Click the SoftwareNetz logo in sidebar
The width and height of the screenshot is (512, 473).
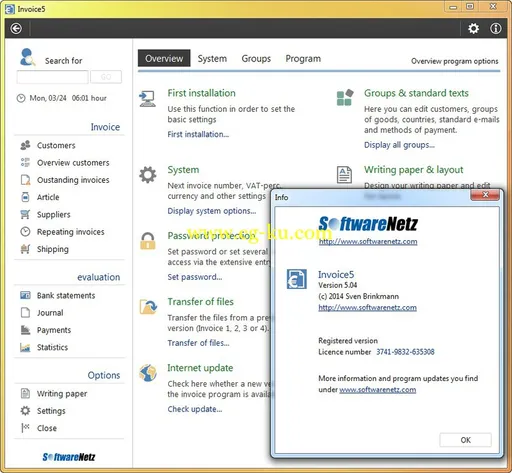(69, 457)
